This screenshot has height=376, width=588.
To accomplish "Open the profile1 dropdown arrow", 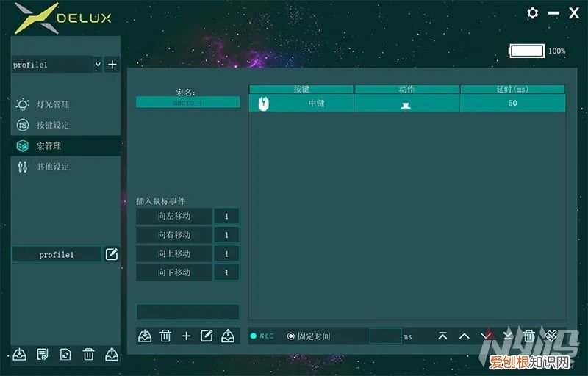I will 98,65.
